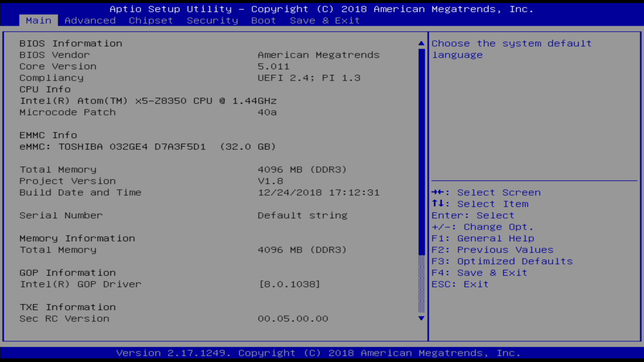The height and width of the screenshot is (362, 644).
Task: Click the American Megatrends vendor value
Action: pyautogui.click(x=318, y=55)
